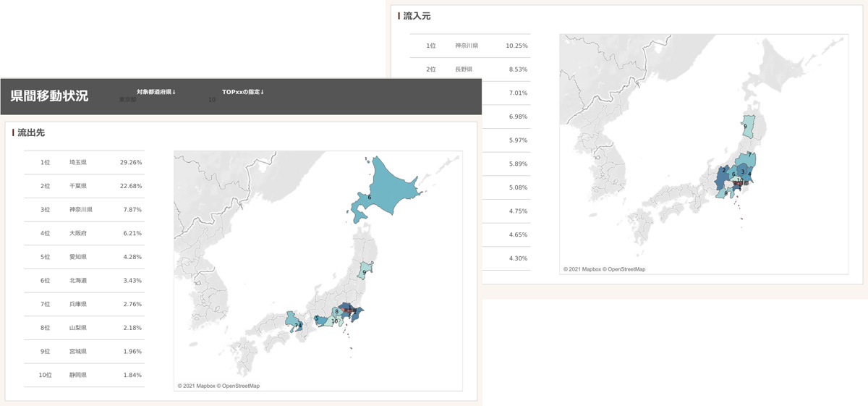Click the 県間移動状況 dashboard title
Screen dimensions: 868x406
[x=50, y=96]
